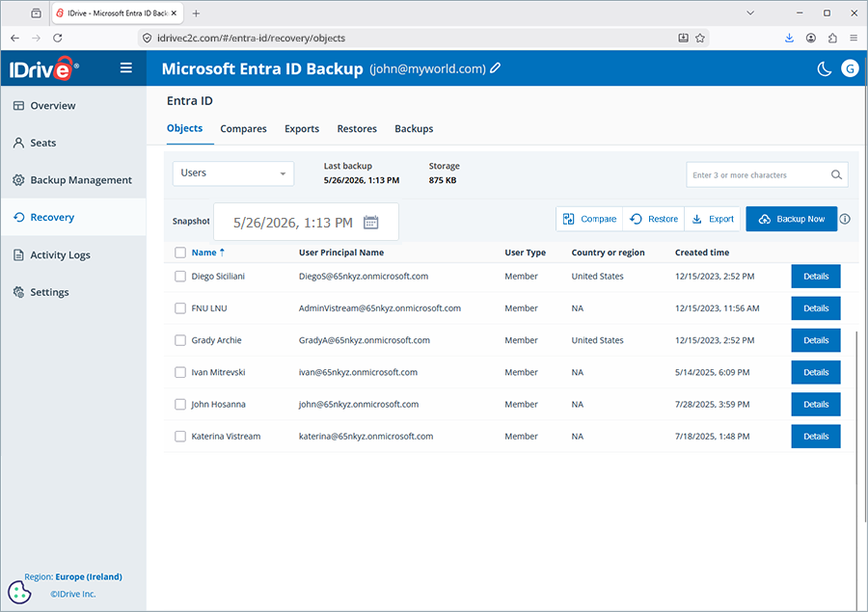Reload the page in browser
Viewport: 868px width, 612px height.
[58, 39]
